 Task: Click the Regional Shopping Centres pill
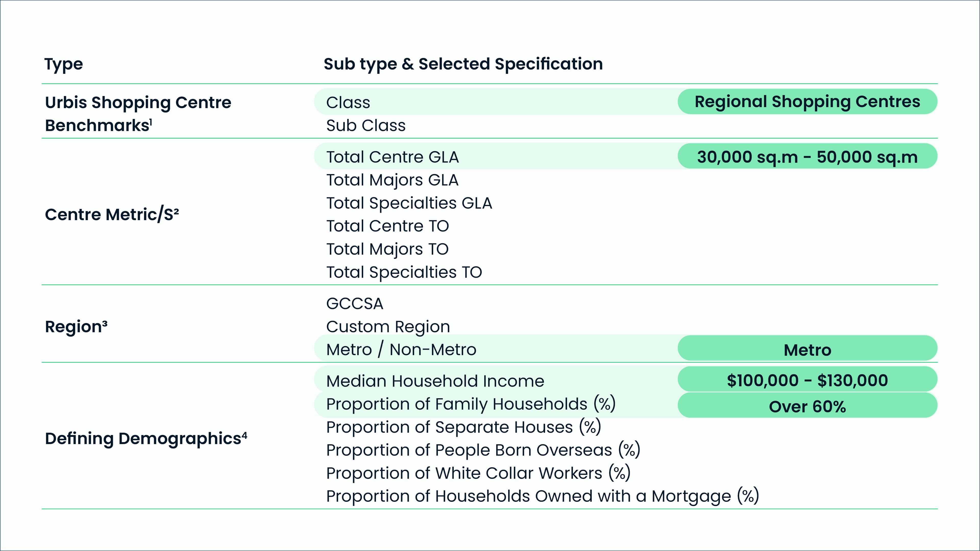pyautogui.click(x=807, y=102)
